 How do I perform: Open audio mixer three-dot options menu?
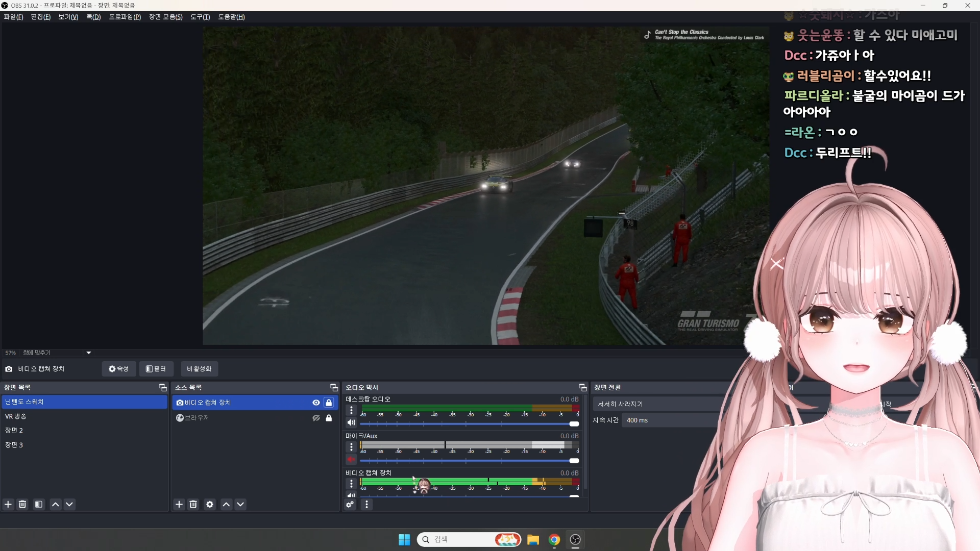366,504
